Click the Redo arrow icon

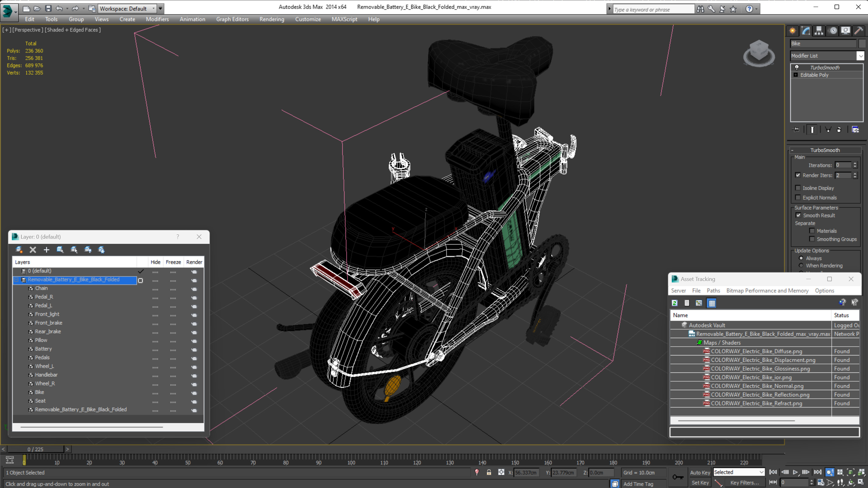[75, 9]
